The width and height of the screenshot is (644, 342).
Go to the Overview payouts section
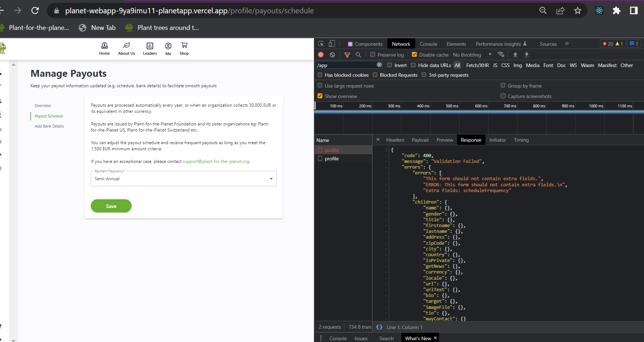[43, 106]
